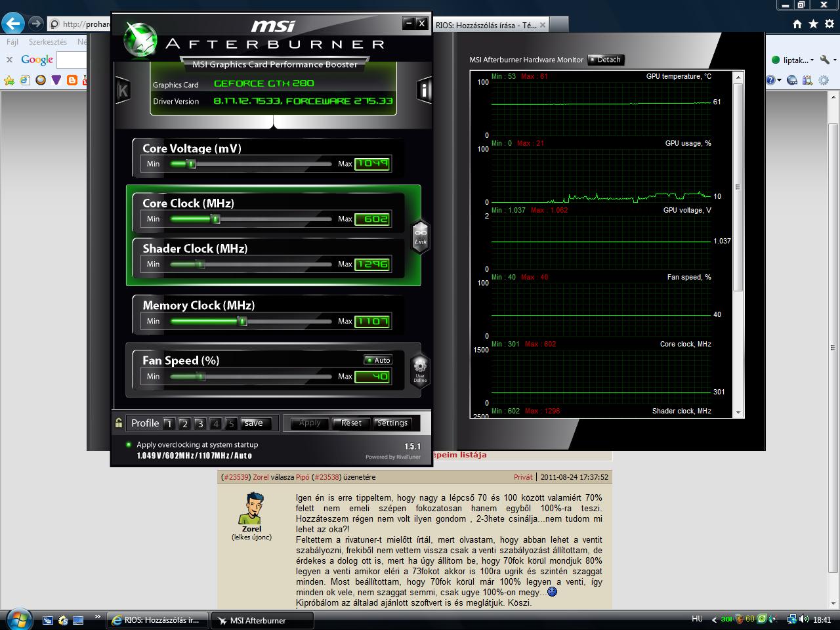Open Pipó user link in post header
Image resolution: width=840 pixels, height=630 pixels.
(x=303, y=477)
